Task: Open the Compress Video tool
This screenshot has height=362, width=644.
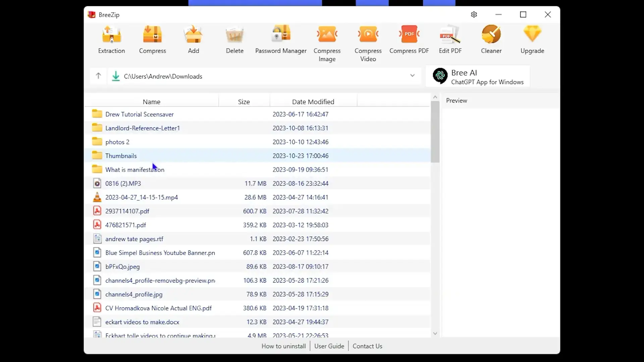Action: pos(368,37)
